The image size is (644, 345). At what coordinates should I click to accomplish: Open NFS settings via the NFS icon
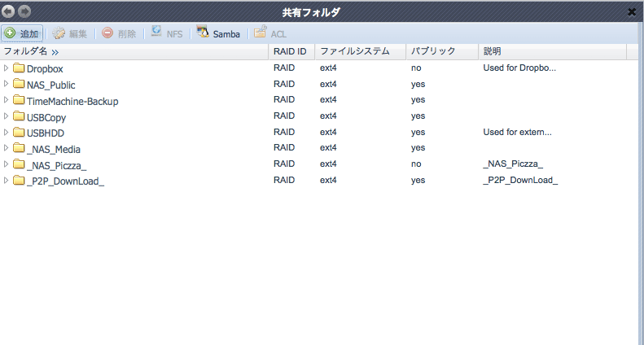156,32
